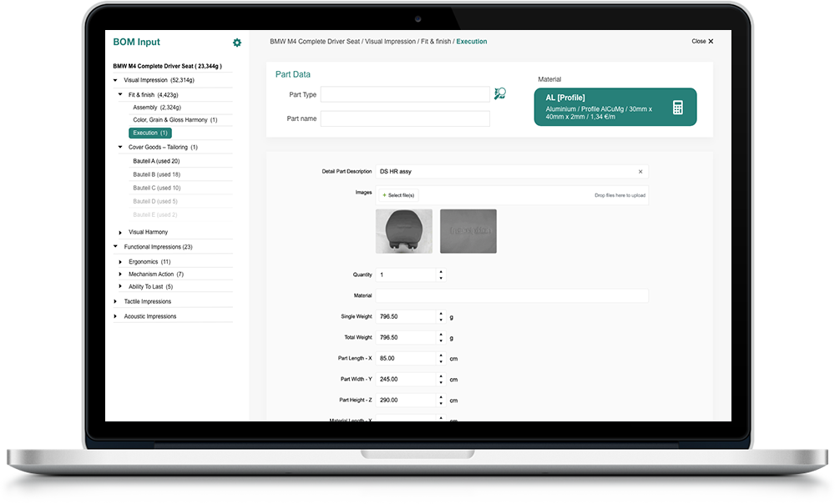Expand the Mechanism Action node
The width and height of the screenshot is (835, 504).
120,274
